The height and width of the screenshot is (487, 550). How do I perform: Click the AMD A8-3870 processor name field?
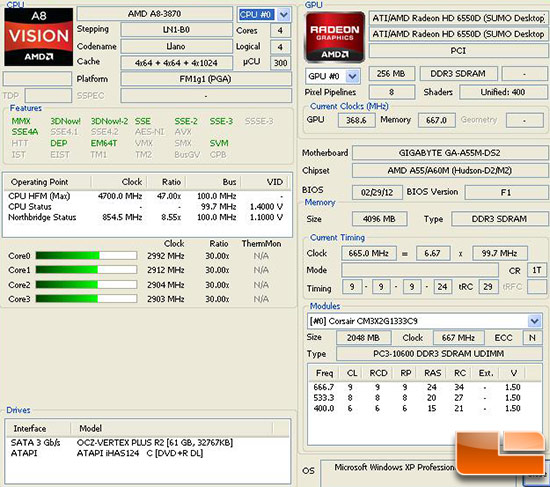click(x=154, y=14)
